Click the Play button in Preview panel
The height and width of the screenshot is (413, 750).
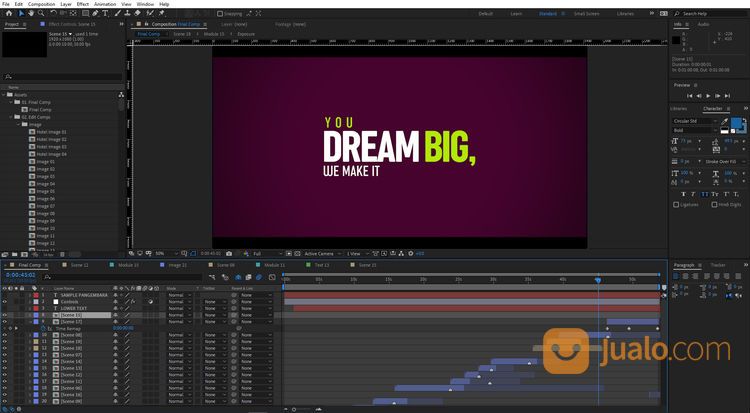point(708,96)
